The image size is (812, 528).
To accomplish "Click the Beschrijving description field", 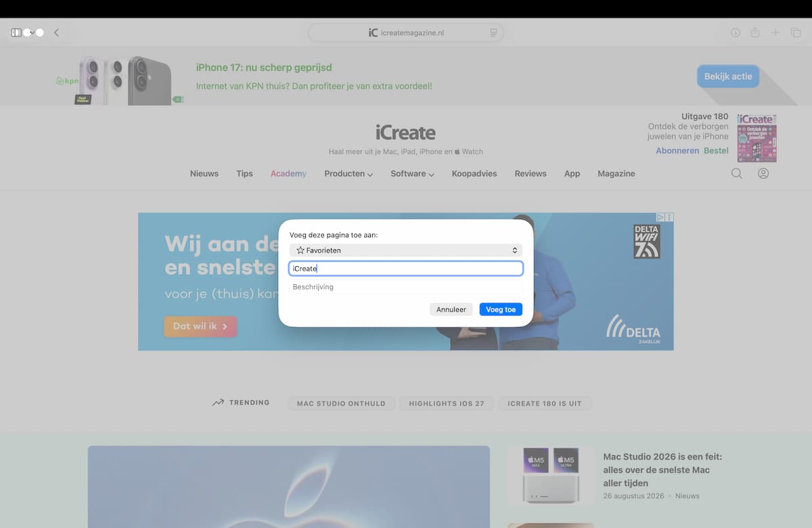I will point(406,287).
